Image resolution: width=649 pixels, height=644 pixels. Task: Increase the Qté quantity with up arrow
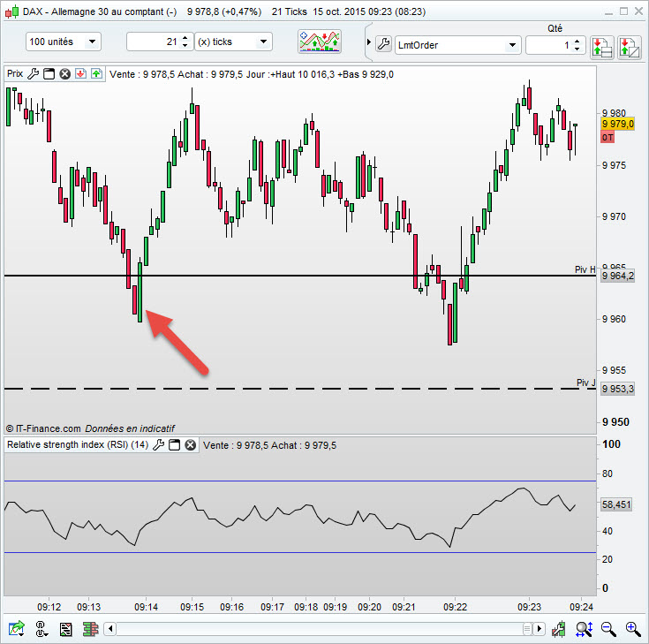click(x=577, y=41)
